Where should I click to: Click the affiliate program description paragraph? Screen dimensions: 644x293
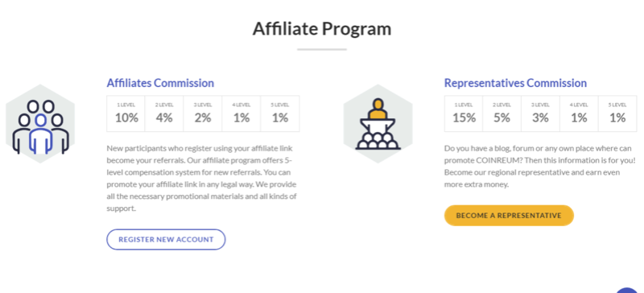pos(202,178)
